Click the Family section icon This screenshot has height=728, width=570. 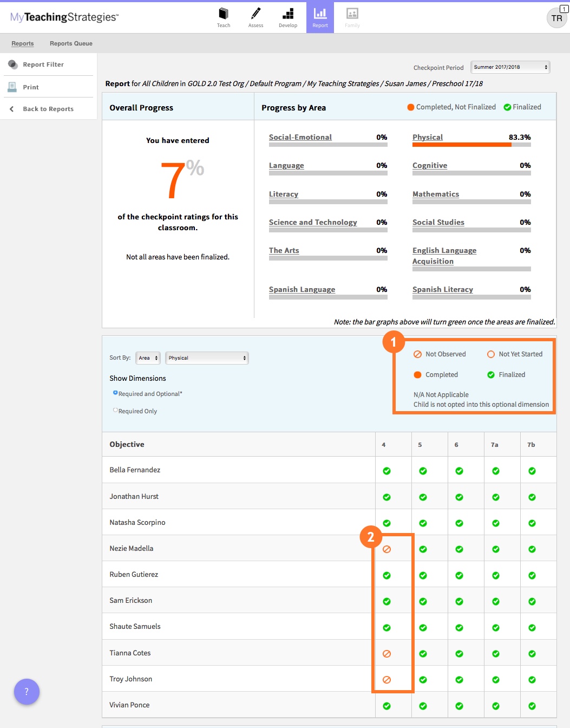352,14
